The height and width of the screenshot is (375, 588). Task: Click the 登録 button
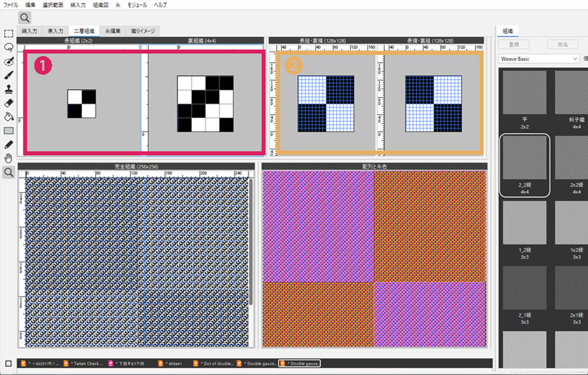click(514, 44)
